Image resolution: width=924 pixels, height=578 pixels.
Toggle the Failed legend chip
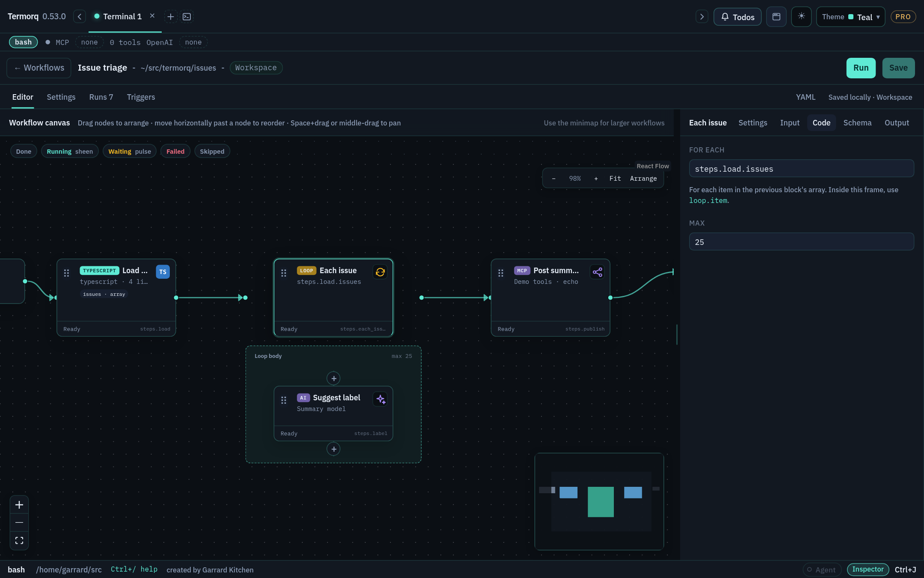[x=175, y=152]
